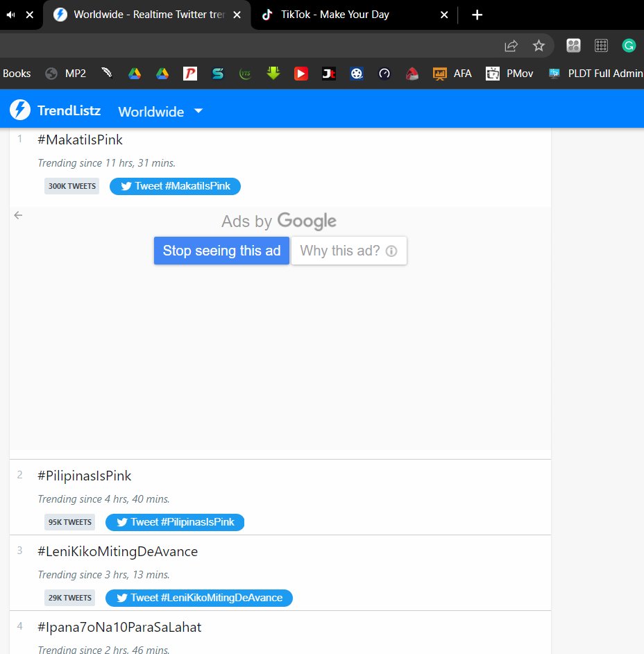Screen dimensions: 644x654
Task: Select the #Ipana7oNa10ParaSaLahat trend title
Action: point(119,627)
